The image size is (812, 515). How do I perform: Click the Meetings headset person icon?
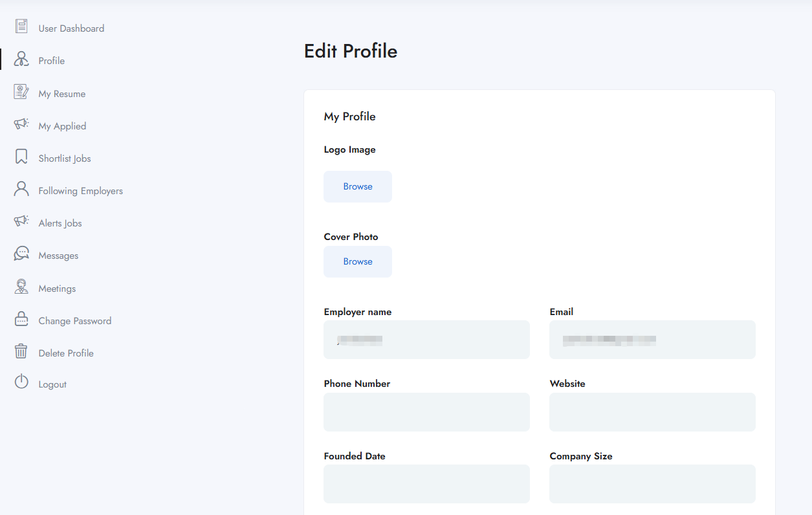click(21, 287)
